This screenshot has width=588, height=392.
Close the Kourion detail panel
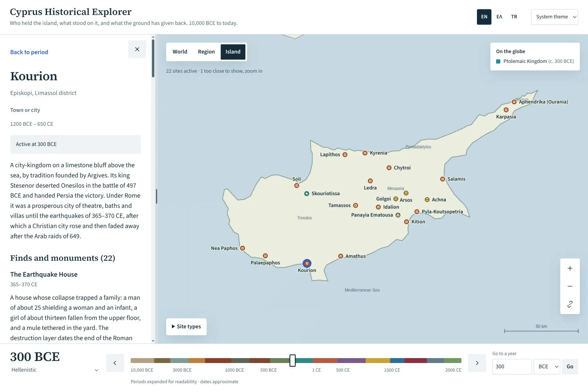(x=137, y=49)
